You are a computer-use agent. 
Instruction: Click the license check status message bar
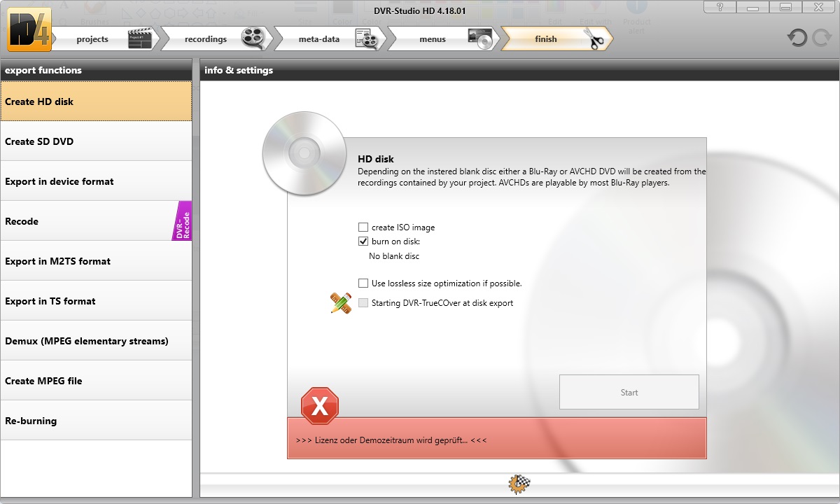coord(496,440)
